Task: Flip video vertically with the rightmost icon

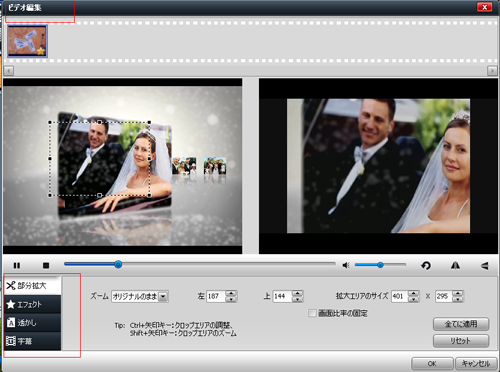Action: coord(485,265)
